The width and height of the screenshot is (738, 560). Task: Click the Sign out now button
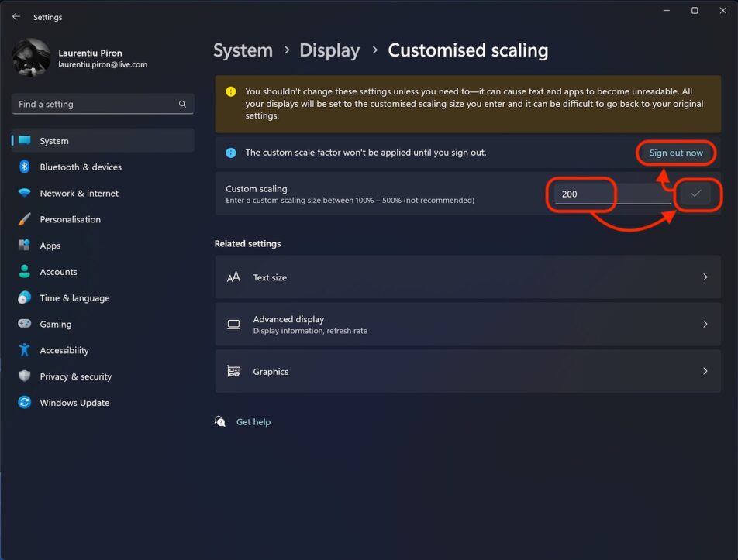(x=675, y=153)
